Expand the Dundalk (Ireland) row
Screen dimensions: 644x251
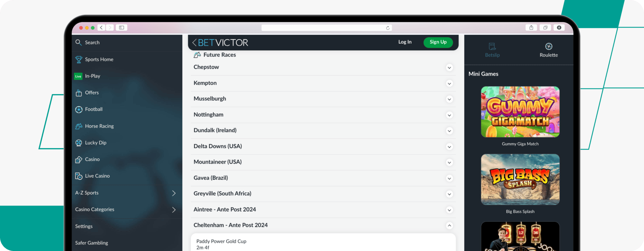pyautogui.click(x=323, y=131)
